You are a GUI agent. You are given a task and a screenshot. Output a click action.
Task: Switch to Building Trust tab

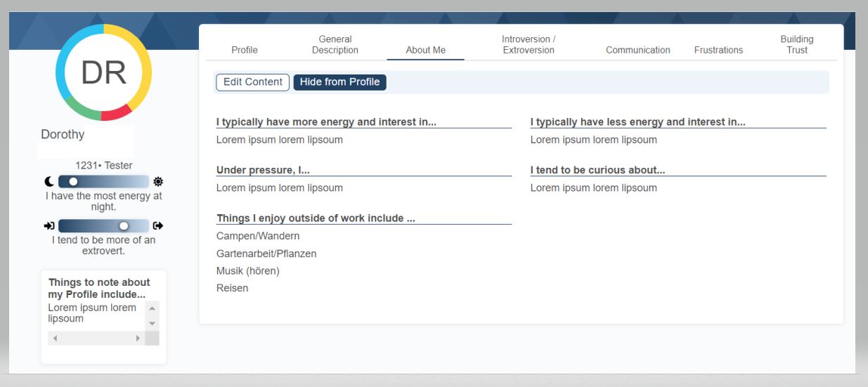pyautogui.click(x=797, y=45)
